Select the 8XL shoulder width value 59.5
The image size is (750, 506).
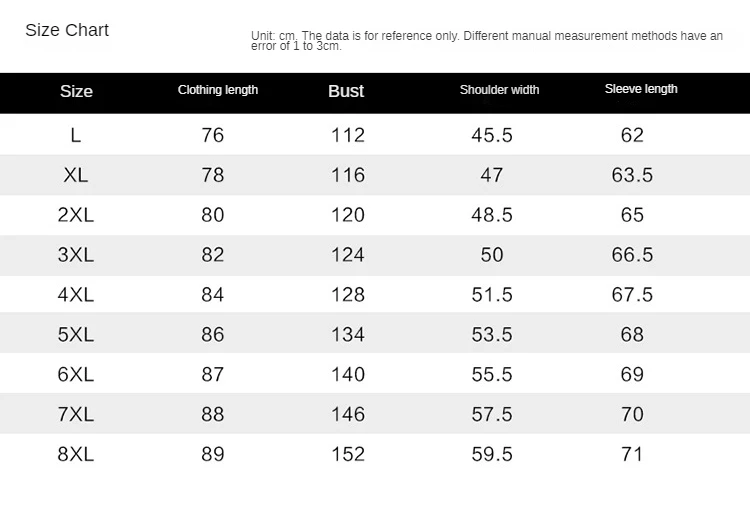pos(492,454)
